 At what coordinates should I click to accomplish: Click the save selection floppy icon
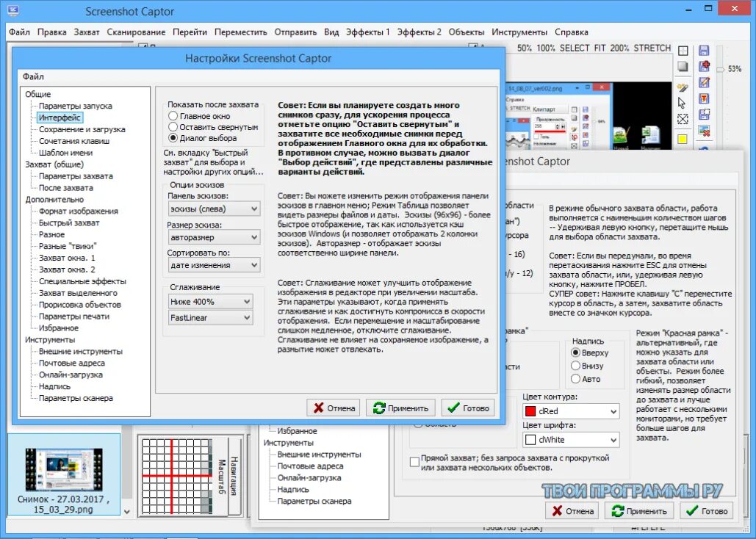pos(704,115)
